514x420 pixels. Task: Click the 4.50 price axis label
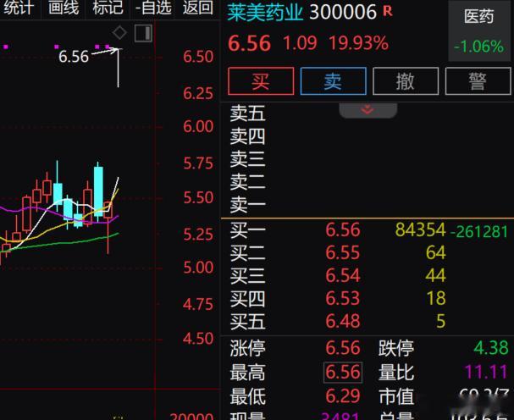[198, 339]
